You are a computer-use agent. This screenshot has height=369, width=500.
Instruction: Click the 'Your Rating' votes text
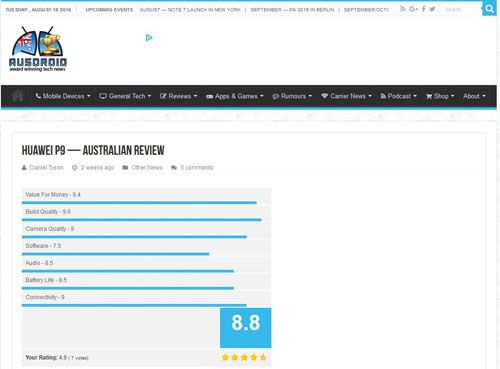tap(57, 358)
